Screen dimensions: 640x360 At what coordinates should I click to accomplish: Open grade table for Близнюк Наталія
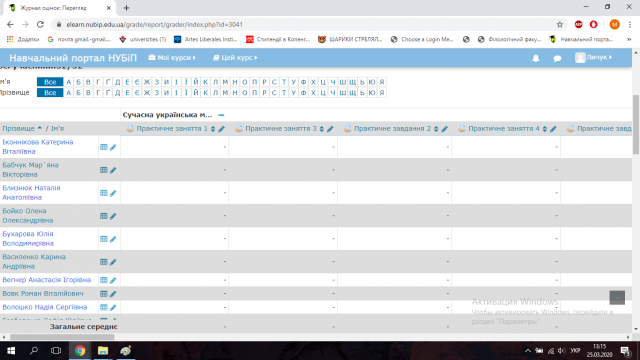(104, 193)
